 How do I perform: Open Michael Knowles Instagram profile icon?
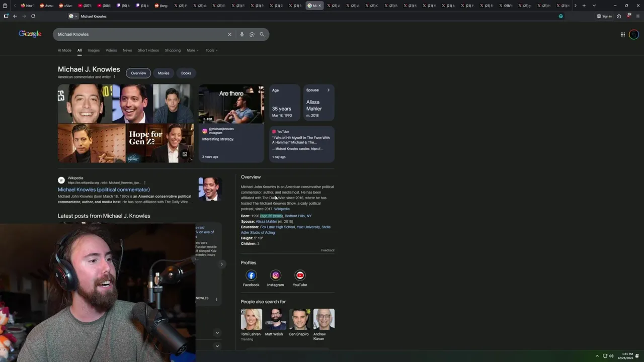coord(275,275)
